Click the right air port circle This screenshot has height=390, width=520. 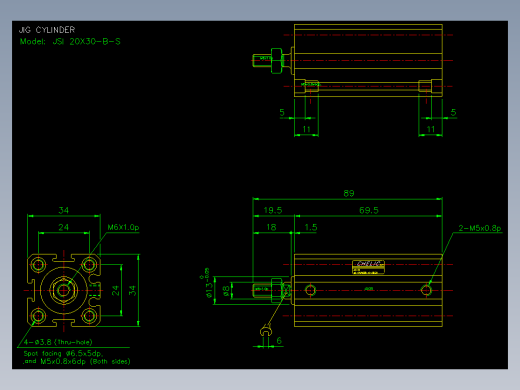coord(426,290)
